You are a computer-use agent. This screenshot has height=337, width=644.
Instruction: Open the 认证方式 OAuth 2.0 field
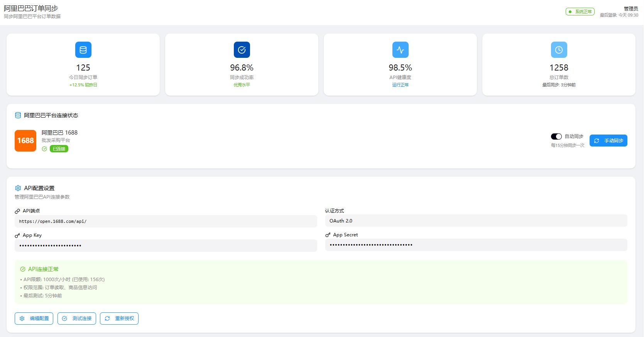pyautogui.click(x=476, y=221)
